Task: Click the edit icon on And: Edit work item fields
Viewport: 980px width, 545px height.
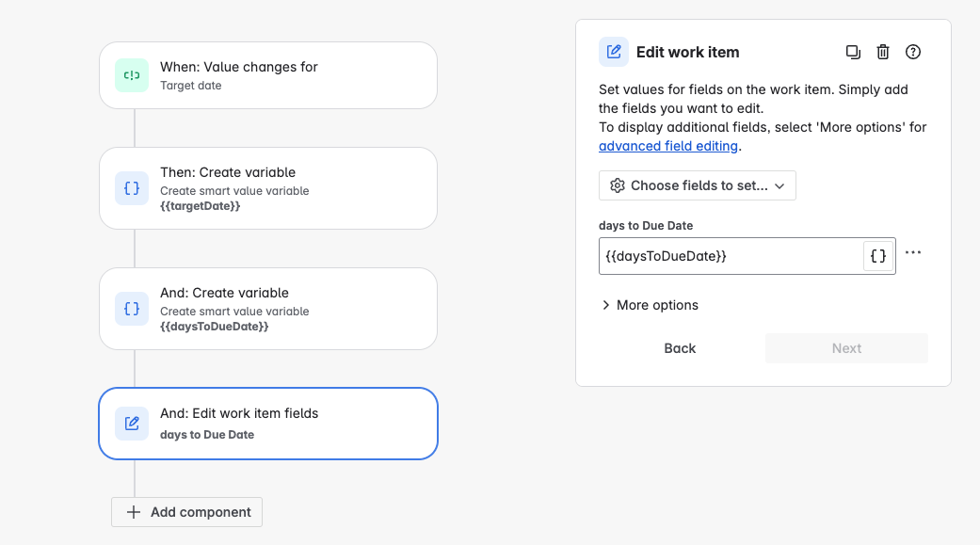Action: click(x=131, y=424)
